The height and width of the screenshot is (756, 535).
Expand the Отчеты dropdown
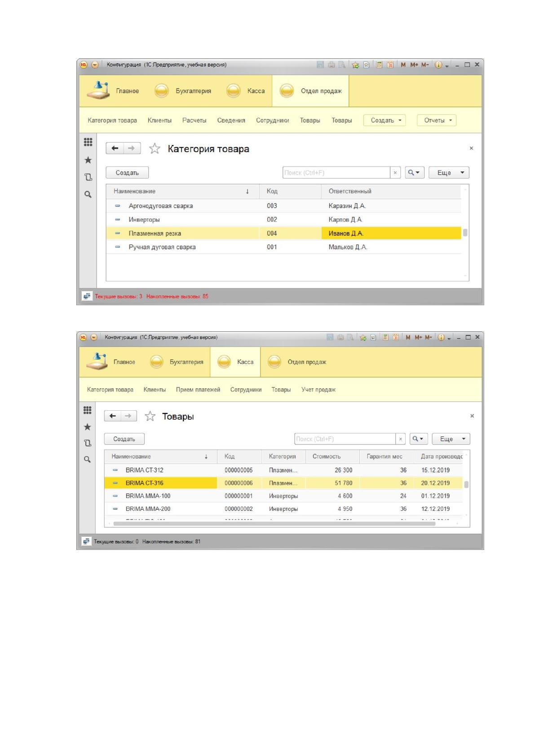click(437, 120)
